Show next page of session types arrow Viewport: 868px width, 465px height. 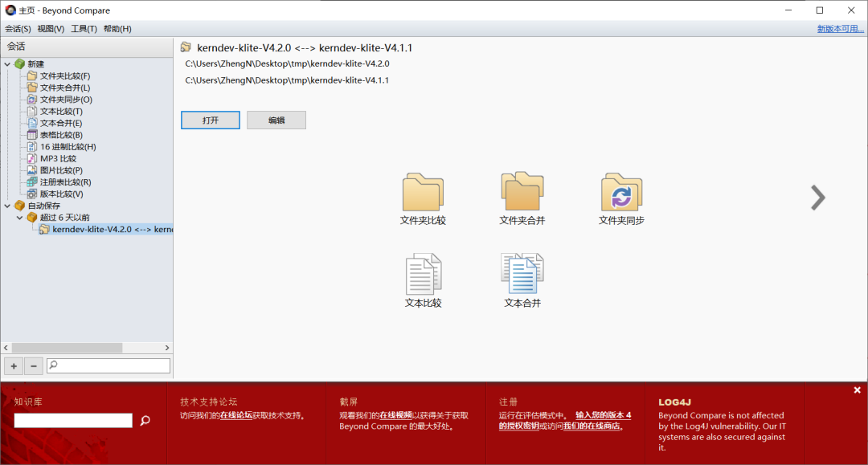817,198
